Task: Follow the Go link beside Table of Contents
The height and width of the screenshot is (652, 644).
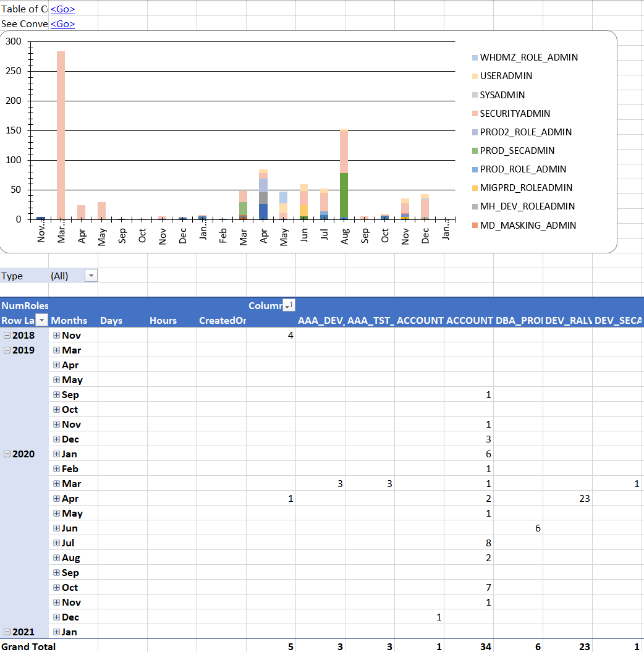Action: 62,9
